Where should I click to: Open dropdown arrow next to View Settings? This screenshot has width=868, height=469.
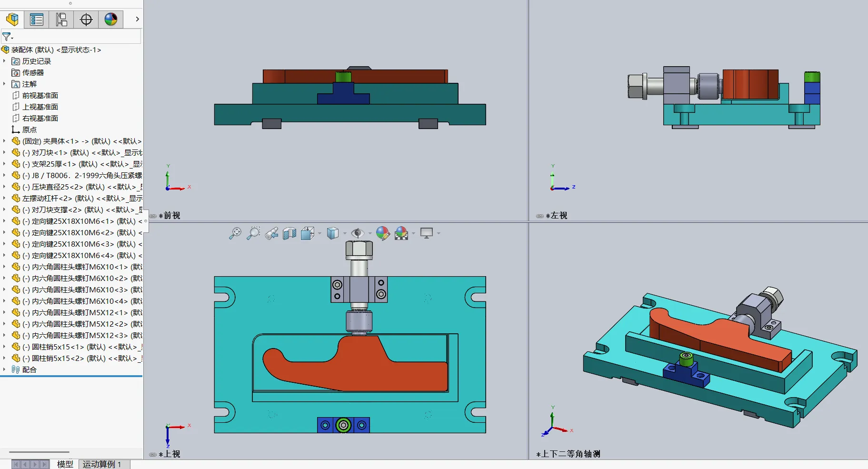439,233
